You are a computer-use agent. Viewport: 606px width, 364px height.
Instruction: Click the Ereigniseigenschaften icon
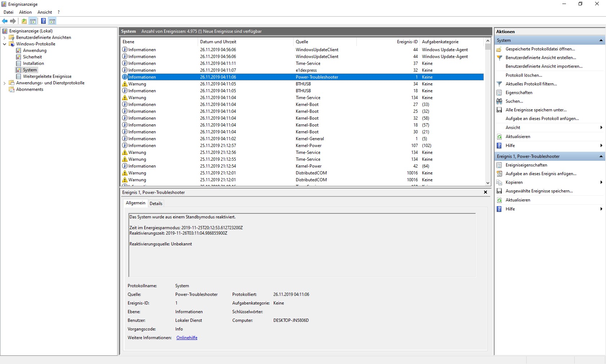point(499,165)
